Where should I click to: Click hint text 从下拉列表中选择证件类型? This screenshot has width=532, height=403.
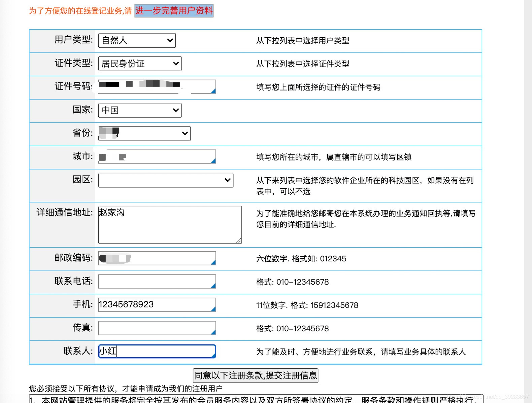click(303, 64)
